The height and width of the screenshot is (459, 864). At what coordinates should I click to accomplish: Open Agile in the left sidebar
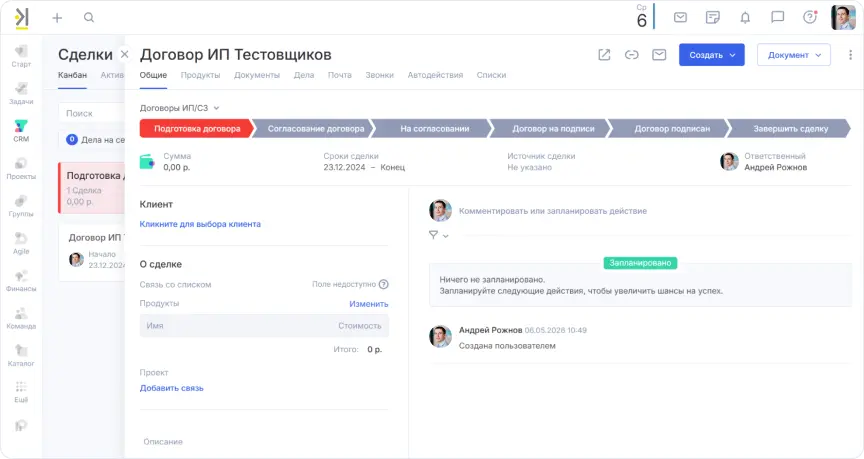[21, 244]
